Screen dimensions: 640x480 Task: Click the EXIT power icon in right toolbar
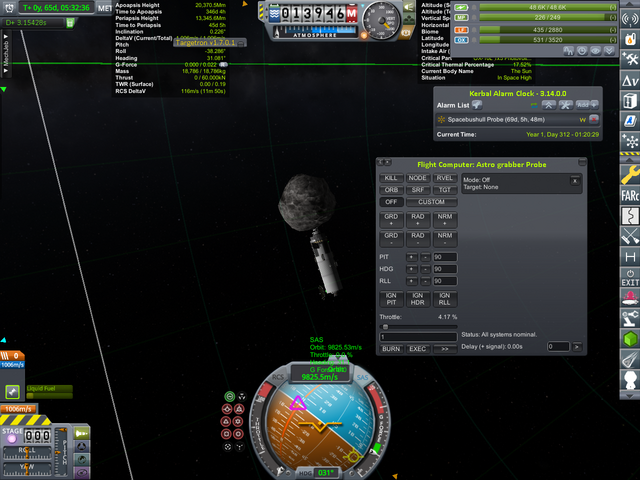point(630,277)
